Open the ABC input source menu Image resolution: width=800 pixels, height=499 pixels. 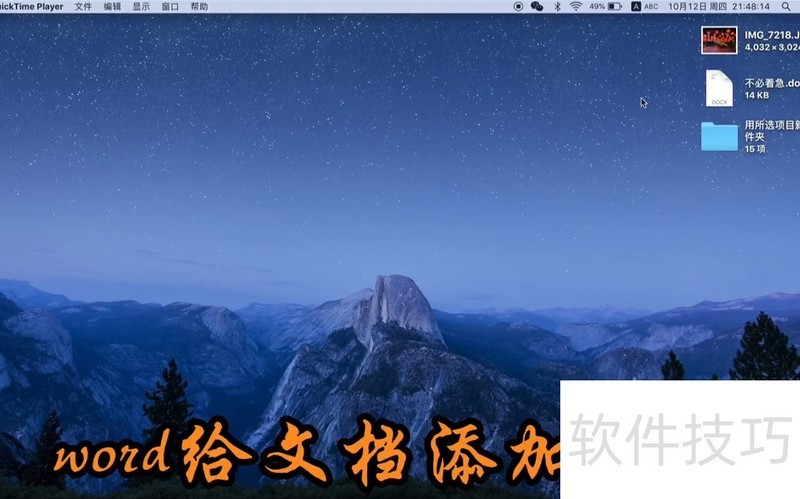coord(645,7)
